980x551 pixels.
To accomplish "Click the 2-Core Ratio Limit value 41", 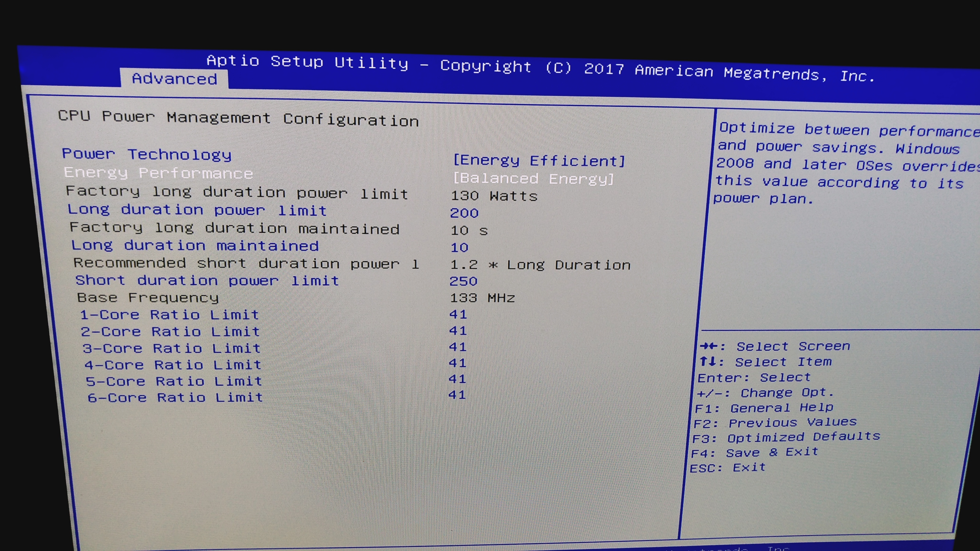I will [458, 331].
